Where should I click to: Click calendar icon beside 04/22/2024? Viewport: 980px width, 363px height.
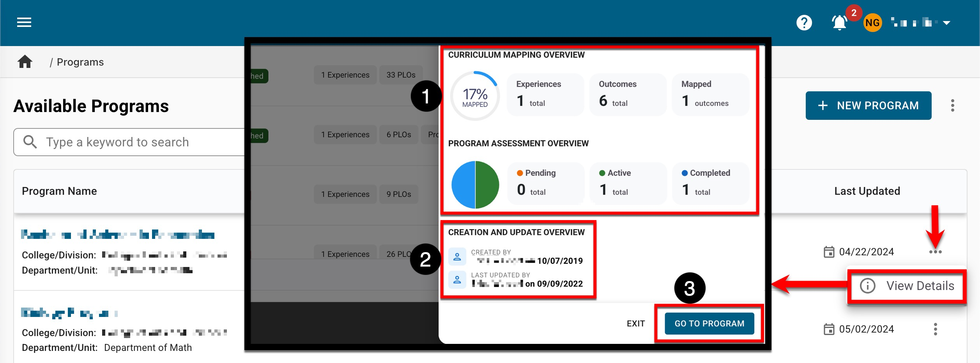829,252
